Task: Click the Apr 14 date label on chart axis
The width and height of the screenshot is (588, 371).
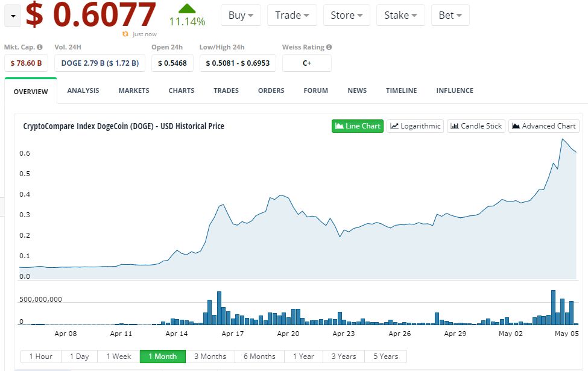Action: [x=177, y=334]
